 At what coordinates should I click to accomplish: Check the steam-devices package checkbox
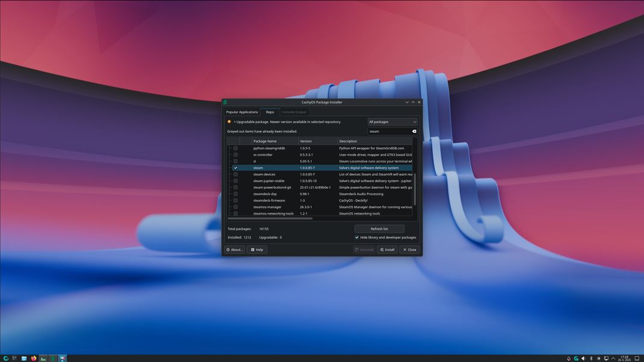[236, 174]
